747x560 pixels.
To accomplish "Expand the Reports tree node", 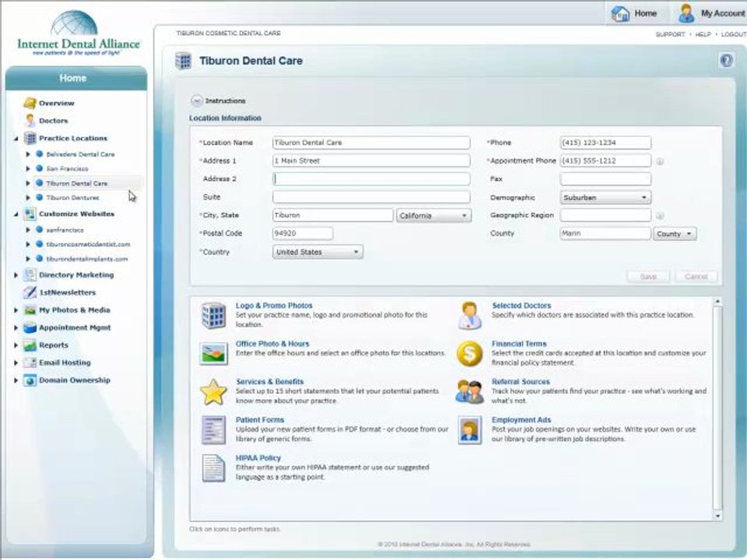I will coord(16,345).
